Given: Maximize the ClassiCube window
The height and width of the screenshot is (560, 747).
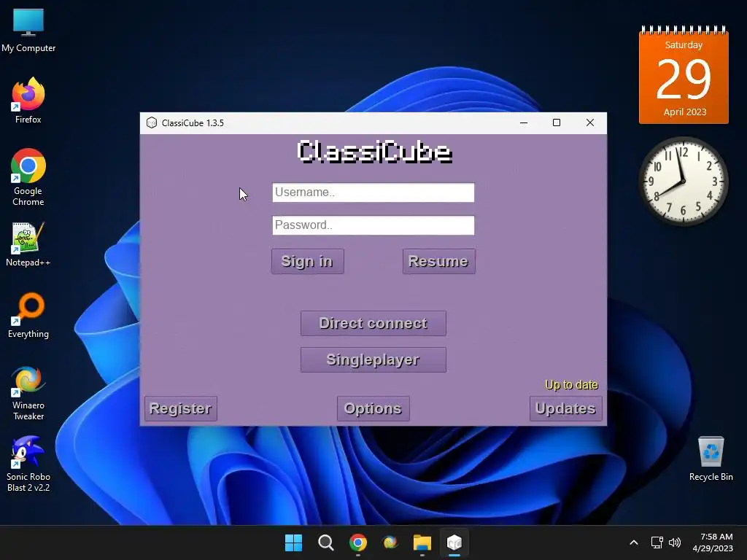Looking at the screenshot, I should 557,122.
